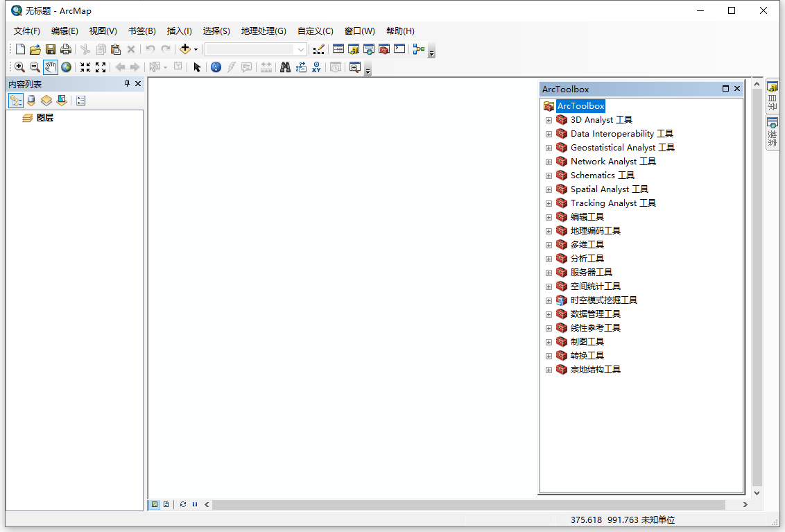Viewport: 785px width, 532px height.
Task: Click the Fixed Zoom Out icon
Action: click(101, 67)
